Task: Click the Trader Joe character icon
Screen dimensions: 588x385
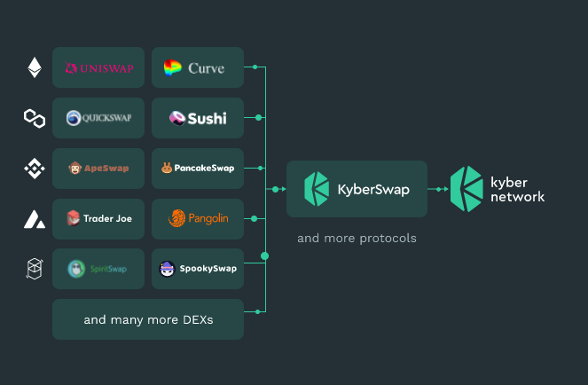Action: 73,218
